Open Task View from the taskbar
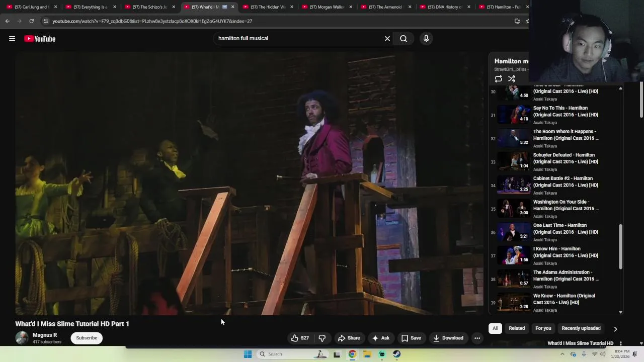Viewport: 644px width, 362px height. click(x=337, y=354)
